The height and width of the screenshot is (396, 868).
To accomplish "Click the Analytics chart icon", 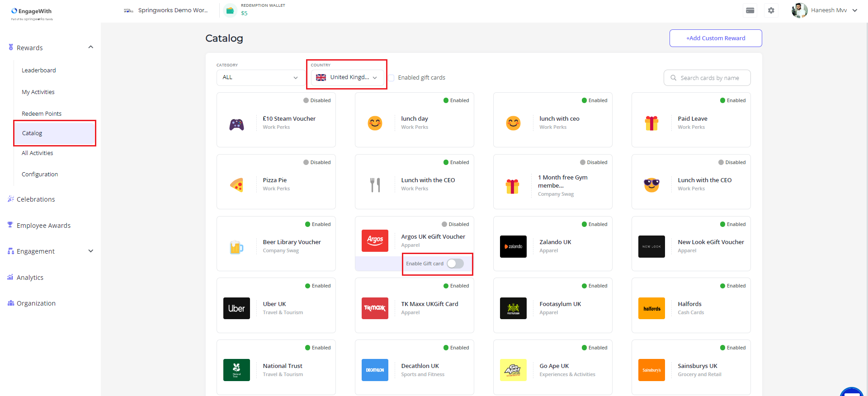I will (10, 277).
